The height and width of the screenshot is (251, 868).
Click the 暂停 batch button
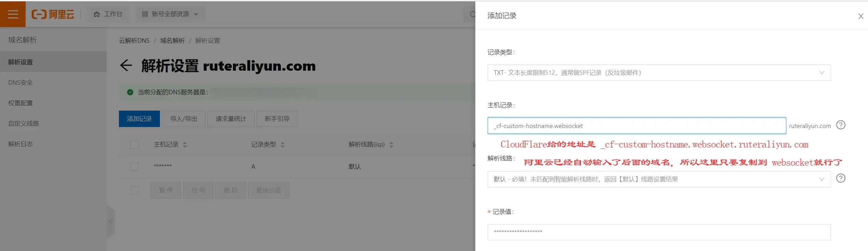166,190
